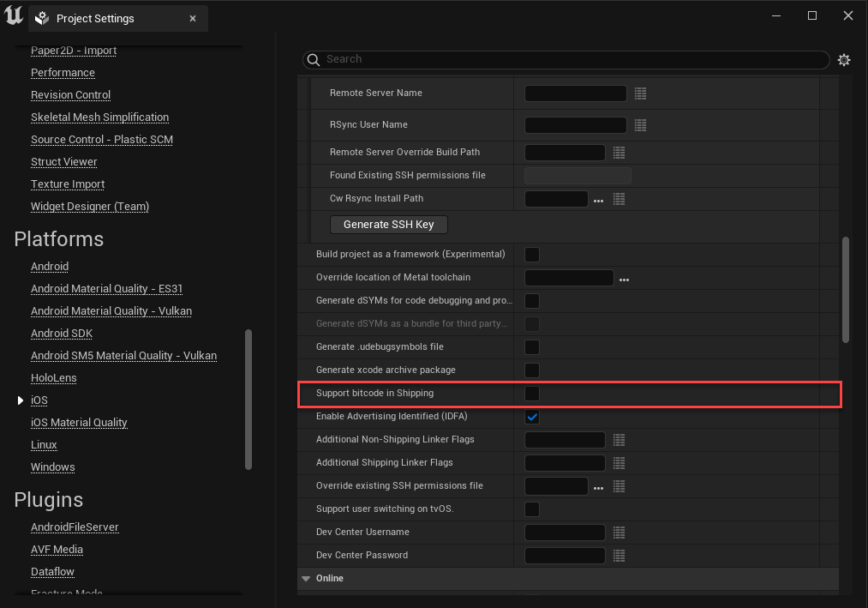Click config icon beside Additional Shipping Linker Flags

point(619,463)
